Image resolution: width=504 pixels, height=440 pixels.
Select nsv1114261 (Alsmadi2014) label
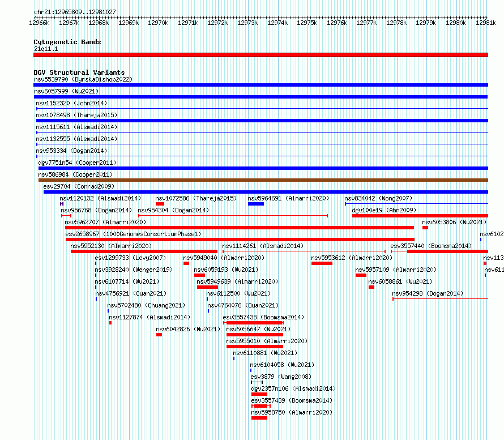click(263, 246)
